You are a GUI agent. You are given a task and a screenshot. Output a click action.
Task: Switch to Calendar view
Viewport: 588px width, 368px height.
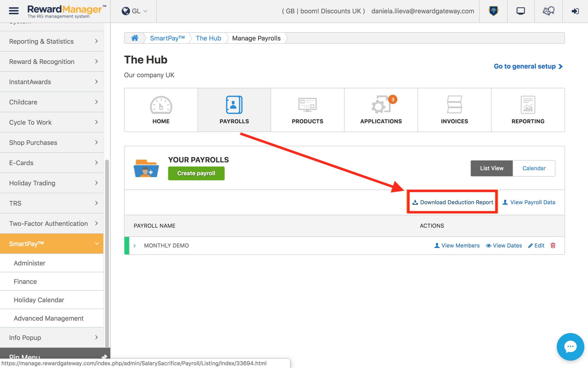pyautogui.click(x=534, y=168)
